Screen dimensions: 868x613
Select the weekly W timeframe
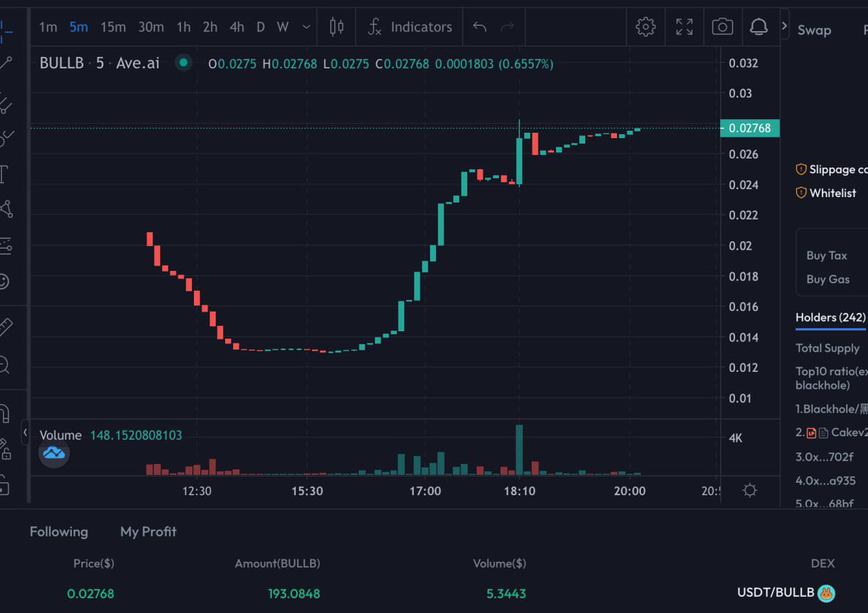(x=283, y=27)
